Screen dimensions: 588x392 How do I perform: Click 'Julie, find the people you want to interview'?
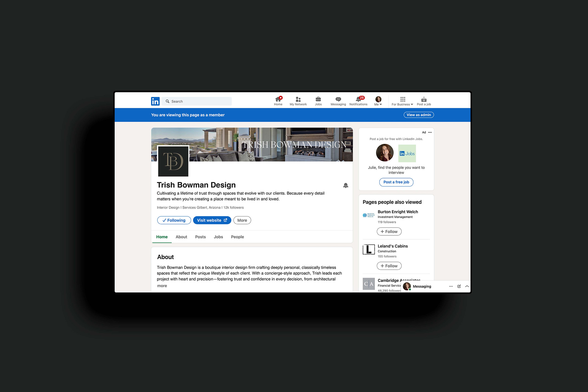click(x=396, y=170)
